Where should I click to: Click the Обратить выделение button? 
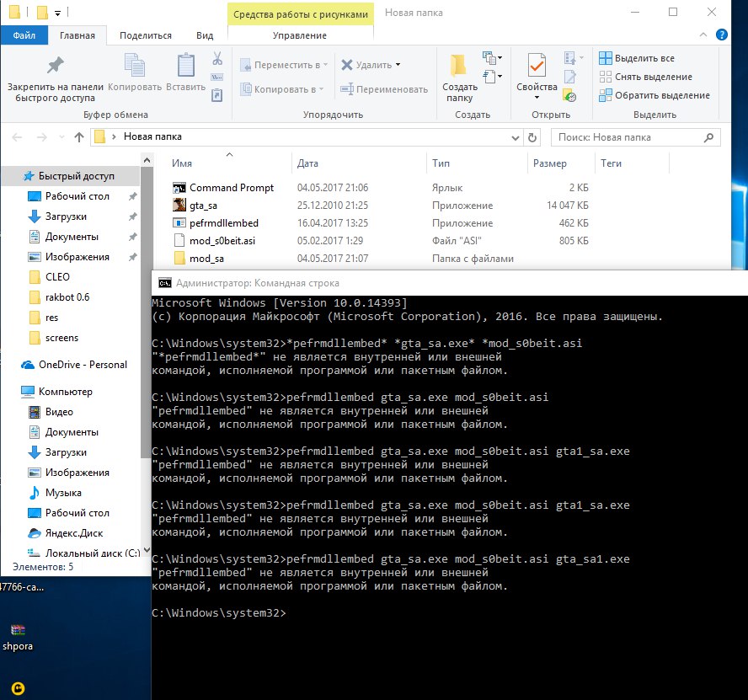pyautogui.click(x=654, y=95)
